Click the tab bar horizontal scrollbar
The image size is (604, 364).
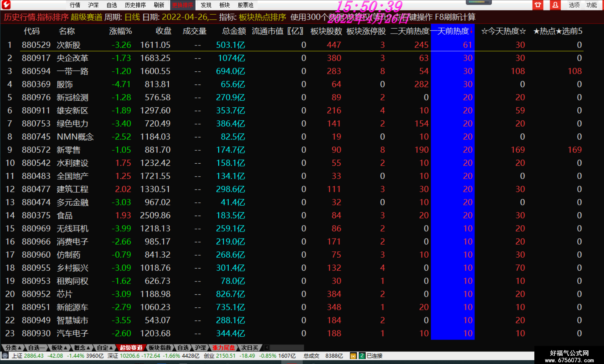(x=287, y=348)
